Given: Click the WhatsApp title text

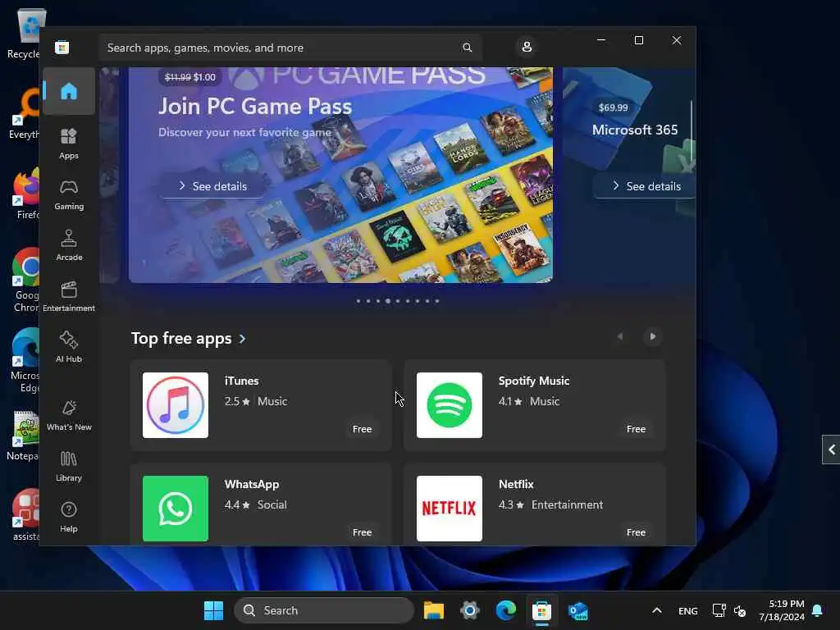Looking at the screenshot, I should tap(252, 484).
